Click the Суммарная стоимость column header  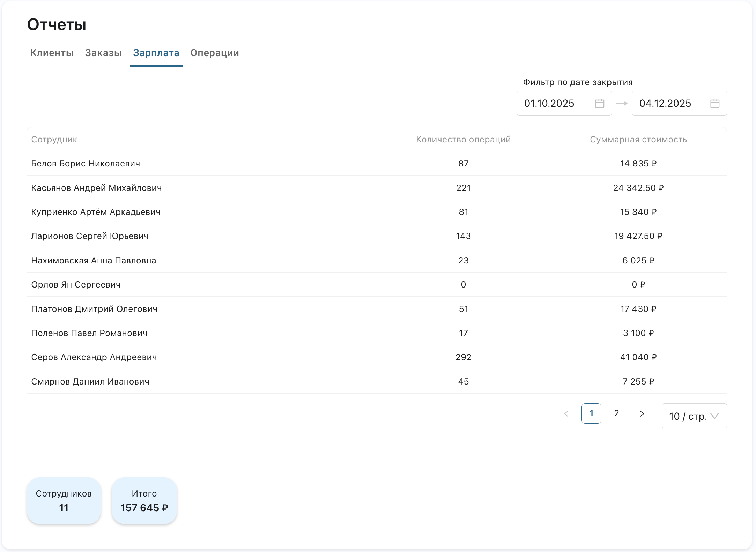coord(638,140)
